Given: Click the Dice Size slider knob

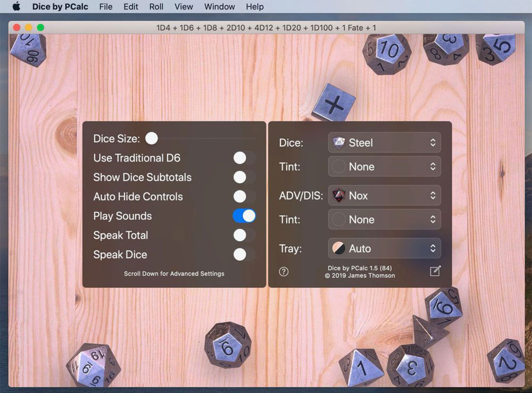Looking at the screenshot, I should pos(152,138).
